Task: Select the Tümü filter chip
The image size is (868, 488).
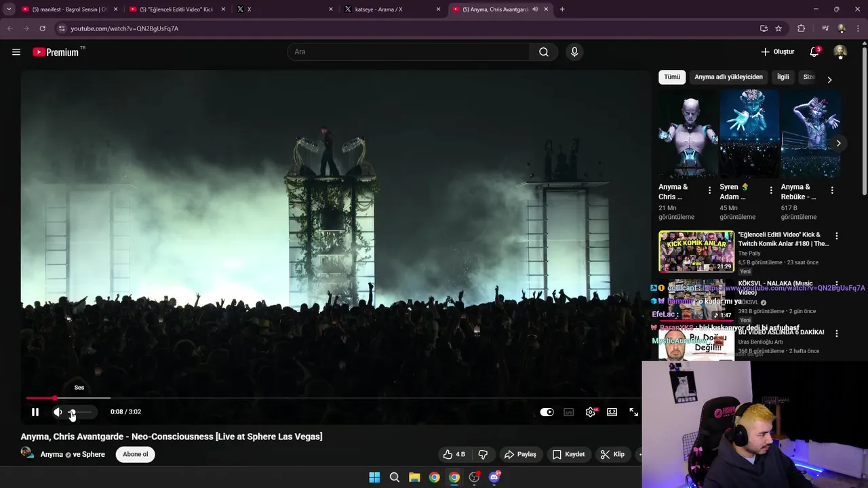Action: point(672,77)
